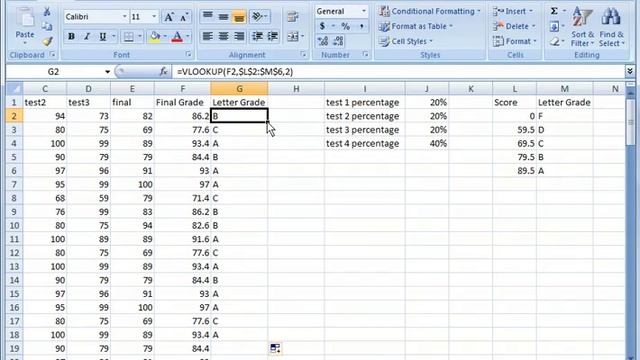The image size is (640, 360).
Task: Select the test 4 percentage label cell
Action: 365,144
